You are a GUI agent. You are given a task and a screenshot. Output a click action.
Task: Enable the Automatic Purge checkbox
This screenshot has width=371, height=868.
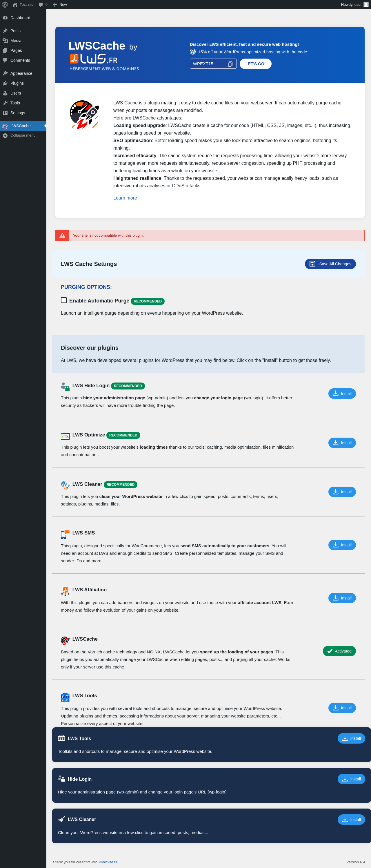coord(64,300)
